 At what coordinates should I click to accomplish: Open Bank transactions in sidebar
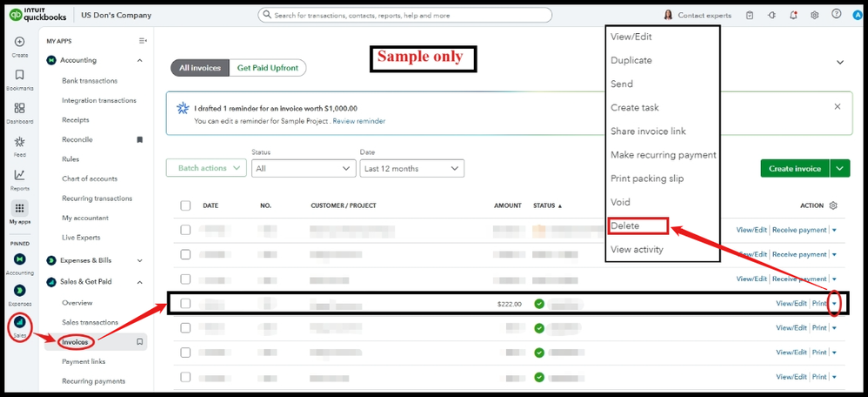point(90,80)
